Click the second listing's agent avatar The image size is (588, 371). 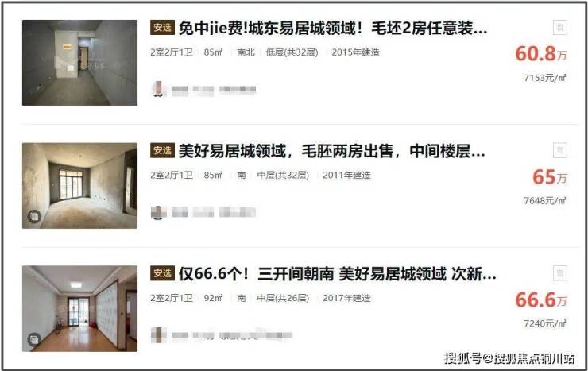[159, 212]
